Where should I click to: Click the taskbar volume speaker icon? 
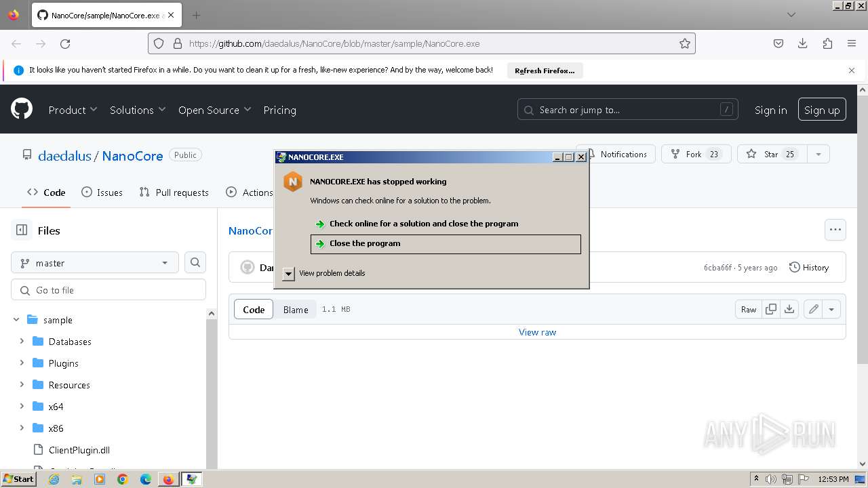(x=772, y=479)
